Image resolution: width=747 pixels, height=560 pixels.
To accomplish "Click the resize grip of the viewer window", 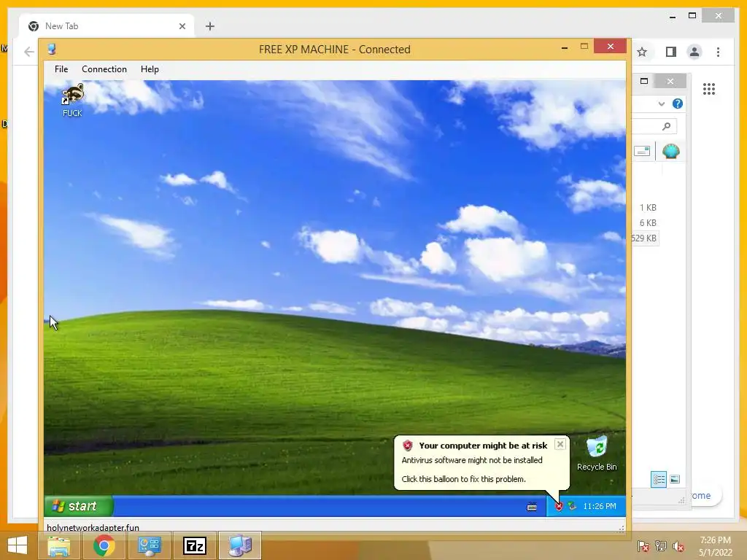I will tap(622, 528).
